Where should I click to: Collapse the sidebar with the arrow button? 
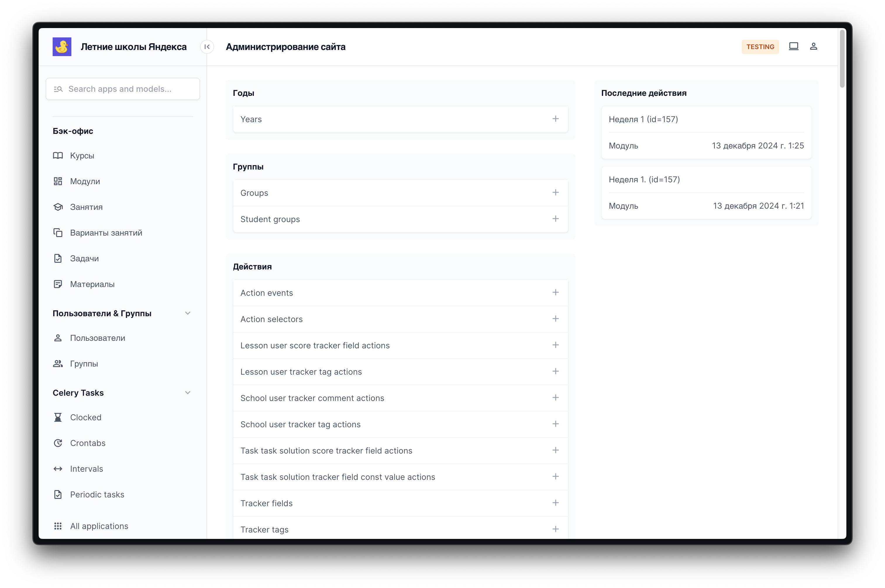point(207,47)
